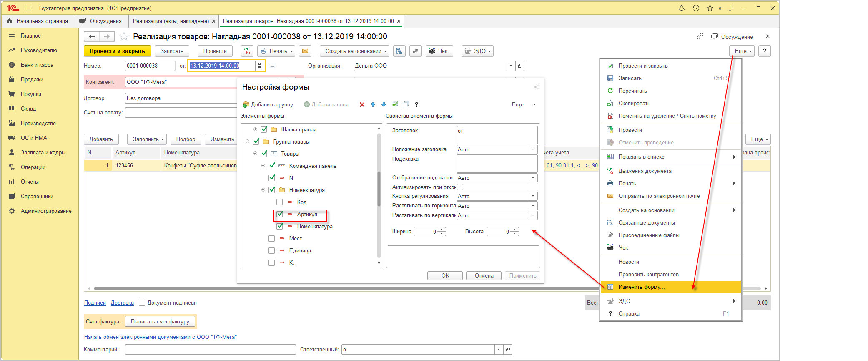Screen dimensions: 868x361
Task: Open Печать dropdown in toolbar
Action: pyautogui.click(x=276, y=51)
